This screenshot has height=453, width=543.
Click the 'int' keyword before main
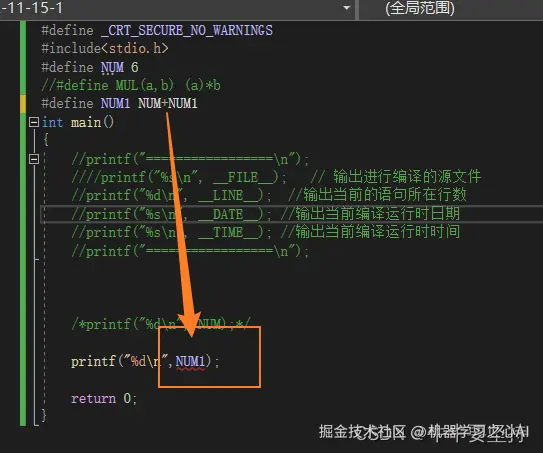pos(52,122)
